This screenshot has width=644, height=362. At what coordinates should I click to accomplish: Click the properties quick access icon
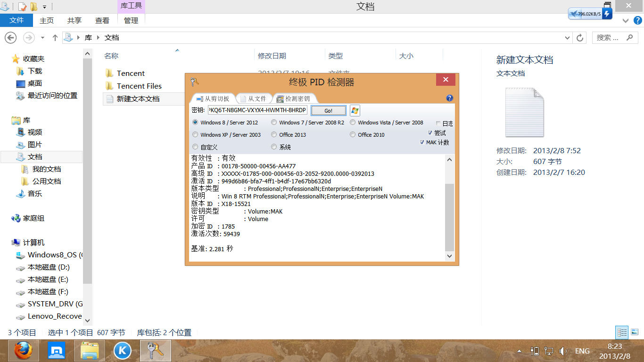pos(22,7)
